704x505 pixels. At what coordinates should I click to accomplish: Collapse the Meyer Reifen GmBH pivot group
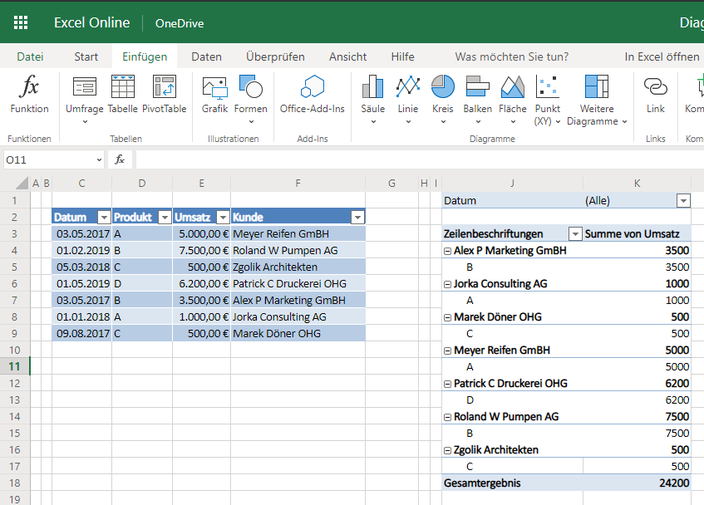click(x=447, y=351)
